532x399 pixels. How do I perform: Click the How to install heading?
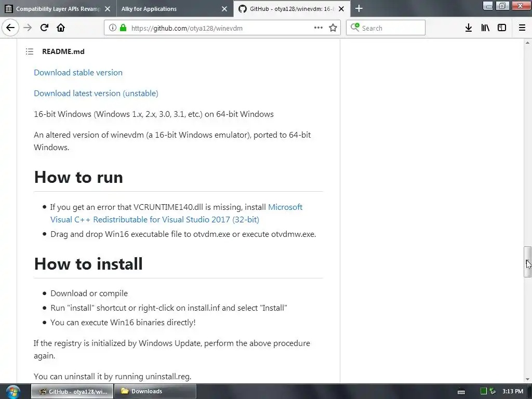tap(88, 264)
